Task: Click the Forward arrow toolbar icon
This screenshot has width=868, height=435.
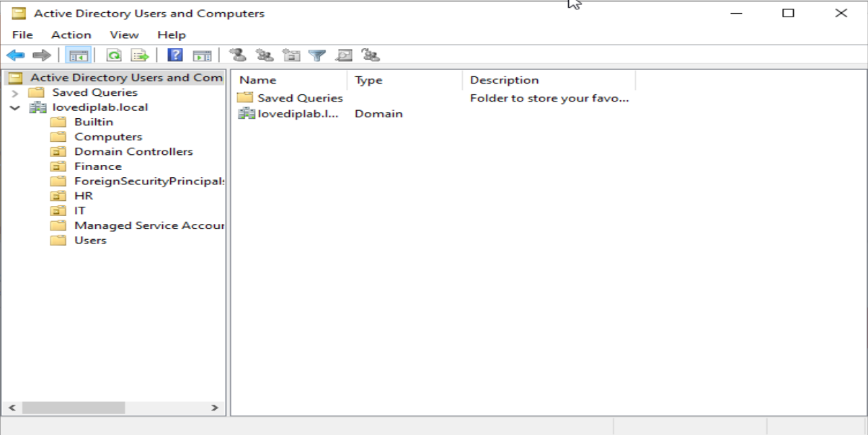Action: click(41, 55)
